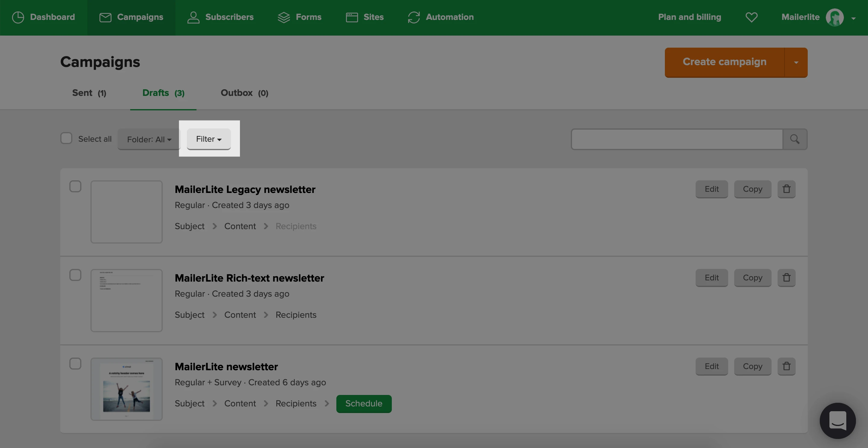The image size is (868, 448).
Task: Click Content step of Legacy newsletter
Action: pyautogui.click(x=240, y=226)
